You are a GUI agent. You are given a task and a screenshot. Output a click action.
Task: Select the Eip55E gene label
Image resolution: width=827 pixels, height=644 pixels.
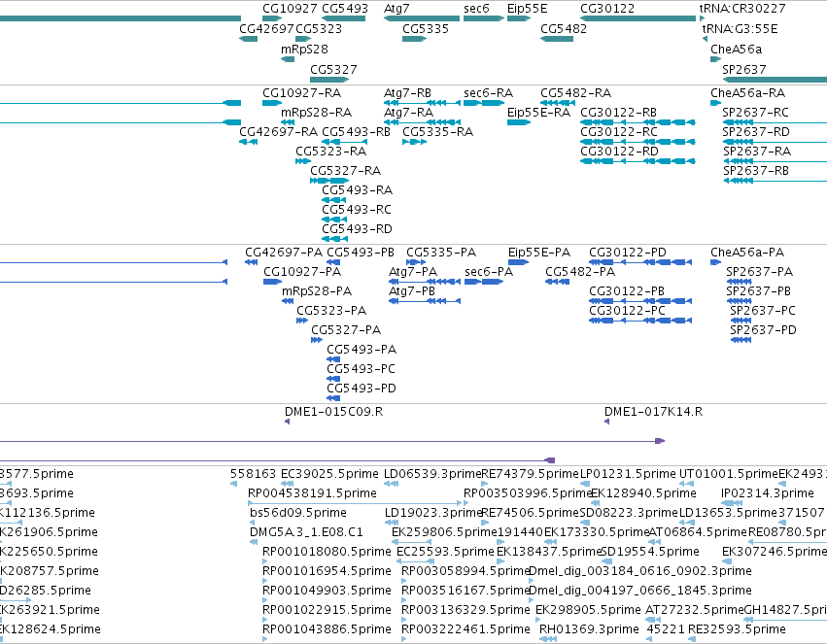tap(528, 9)
